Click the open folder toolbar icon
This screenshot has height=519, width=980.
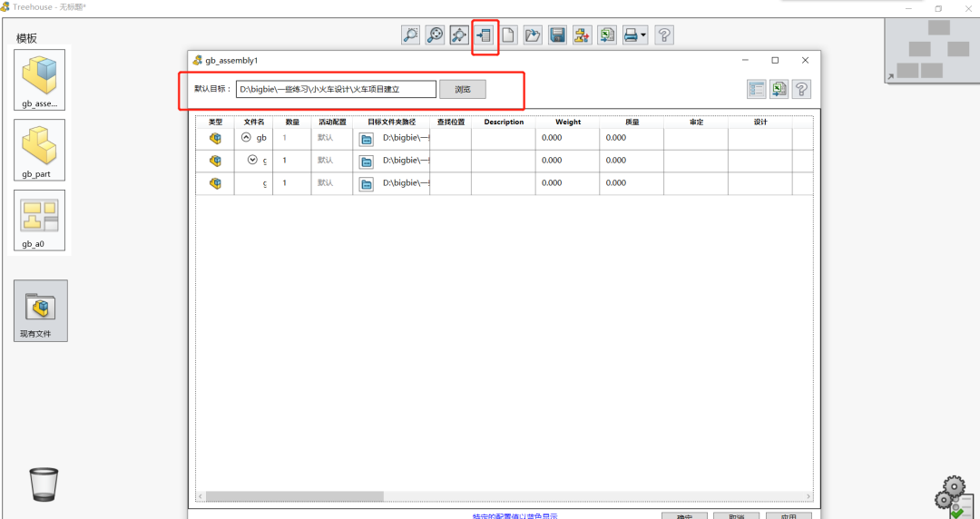point(533,35)
